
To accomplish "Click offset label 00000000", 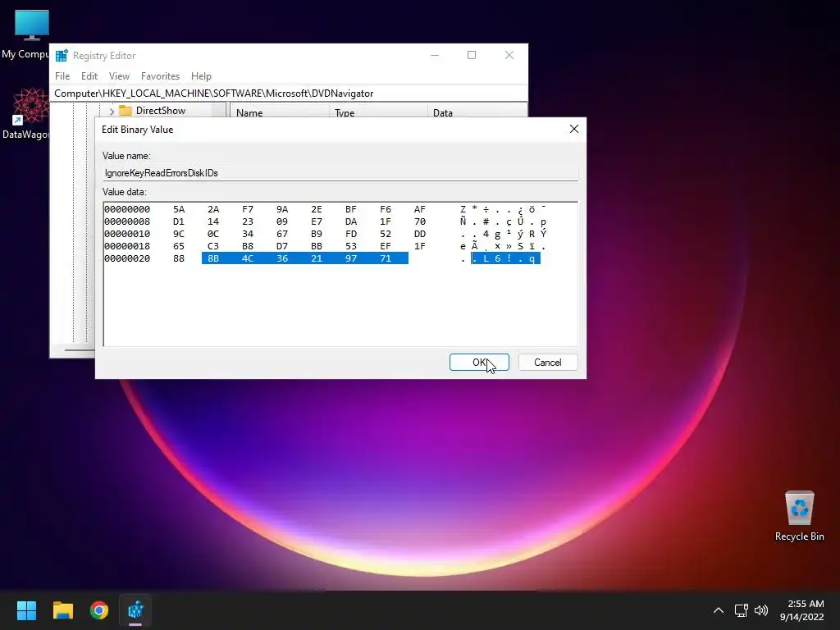I will click(x=127, y=209).
